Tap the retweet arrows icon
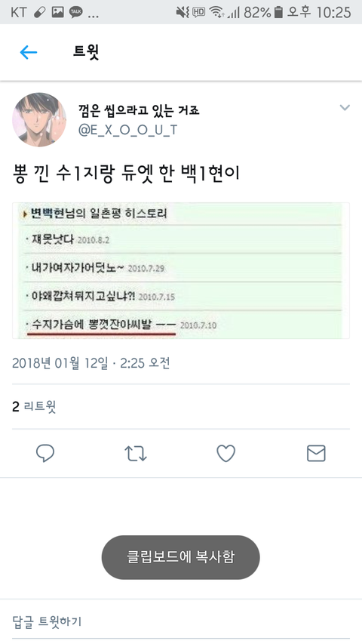This screenshot has width=362, height=644. click(136, 454)
